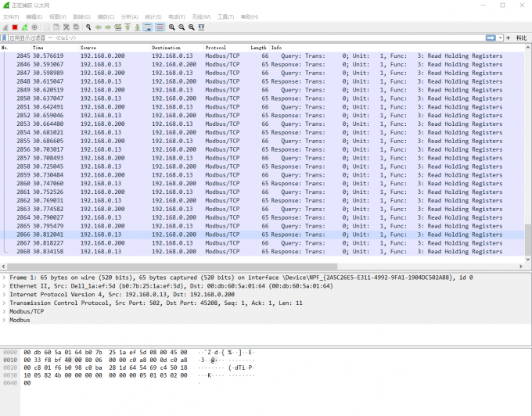Toggle auto-scroll during live capture

click(x=148, y=27)
